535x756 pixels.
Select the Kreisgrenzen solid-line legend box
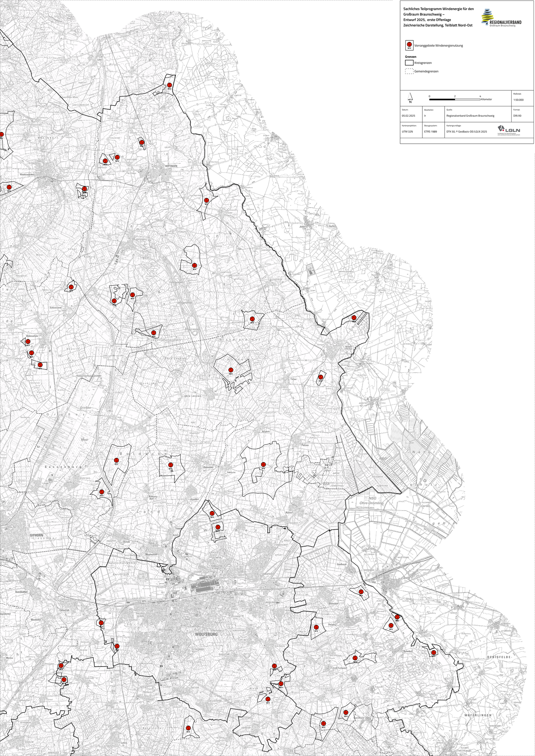pos(409,63)
